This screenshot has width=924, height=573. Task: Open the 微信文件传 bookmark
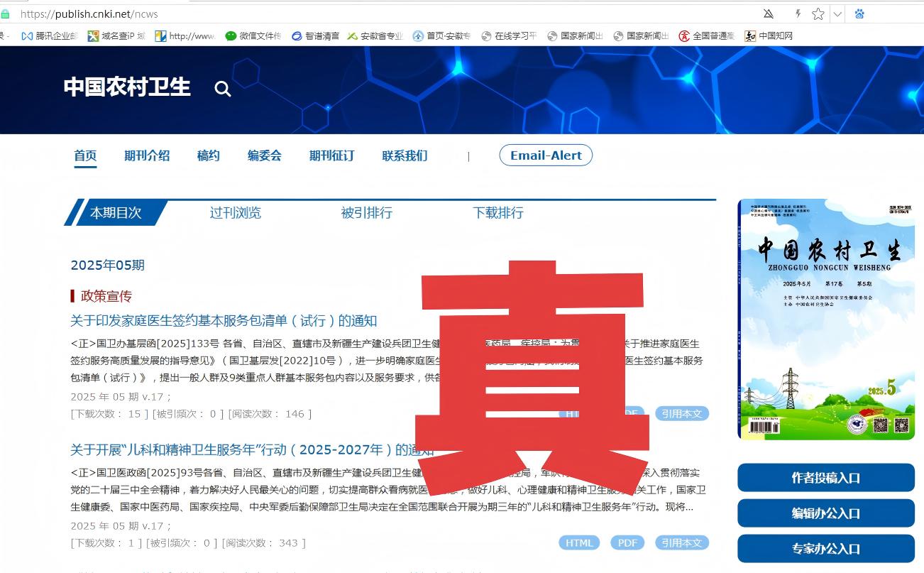point(253,36)
